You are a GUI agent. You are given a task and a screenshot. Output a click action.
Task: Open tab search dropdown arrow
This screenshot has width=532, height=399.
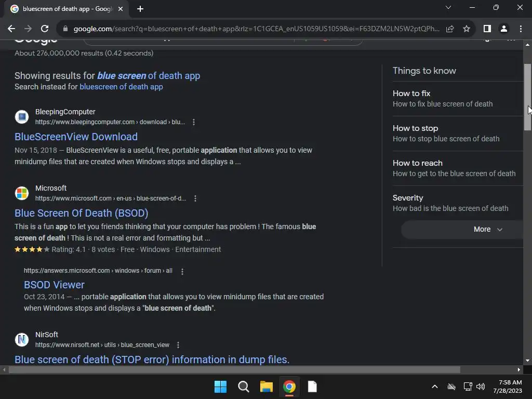[448, 7]
